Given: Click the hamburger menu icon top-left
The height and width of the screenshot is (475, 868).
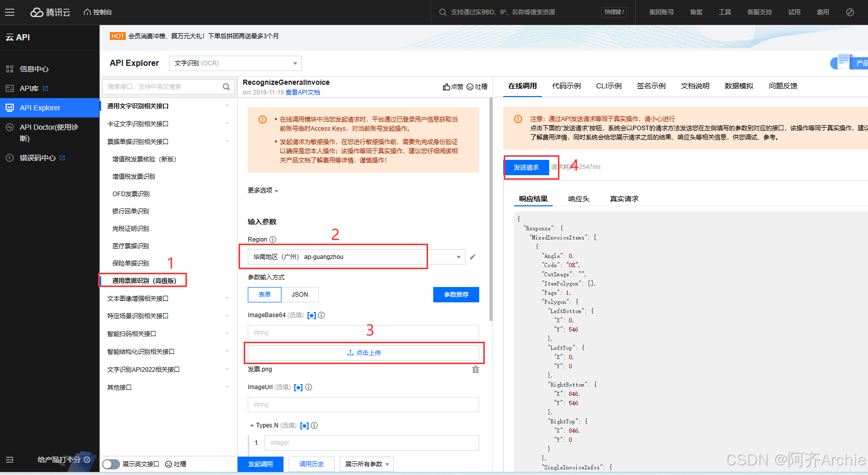Looking at the screenshot, I should (x=10, y=12).
